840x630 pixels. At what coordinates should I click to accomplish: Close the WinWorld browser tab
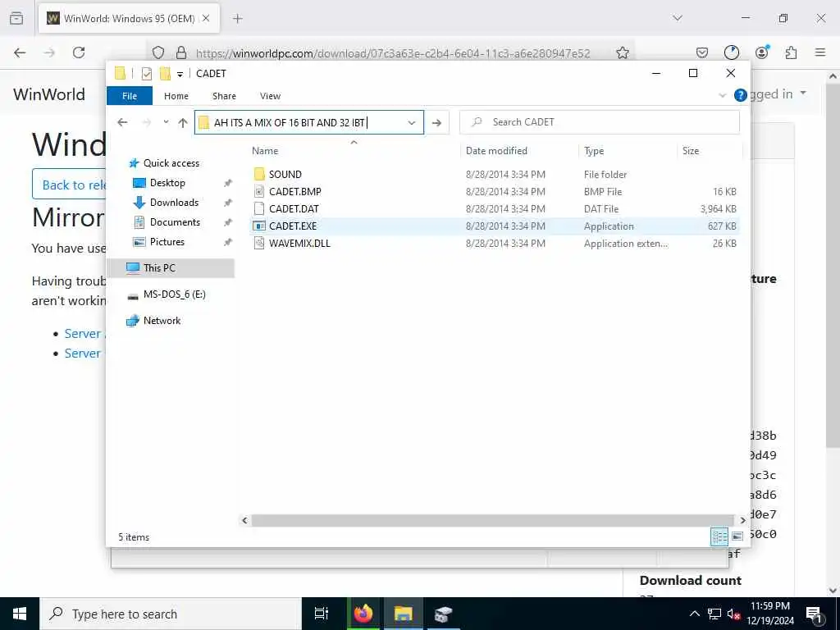pos(206,18)
